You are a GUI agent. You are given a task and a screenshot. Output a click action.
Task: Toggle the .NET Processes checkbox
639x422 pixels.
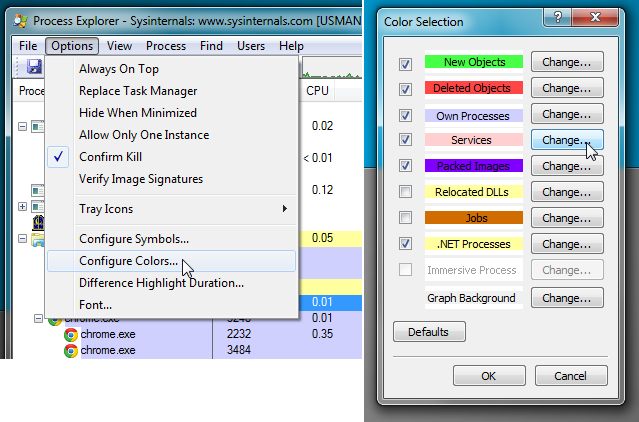(405, 244)
